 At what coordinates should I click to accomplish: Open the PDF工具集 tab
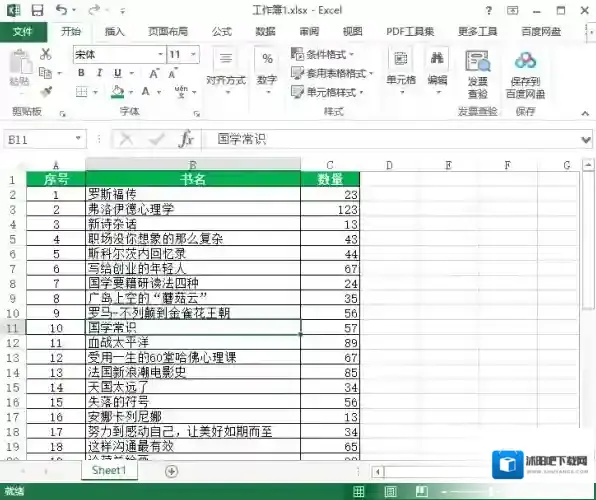click(410, 32)
